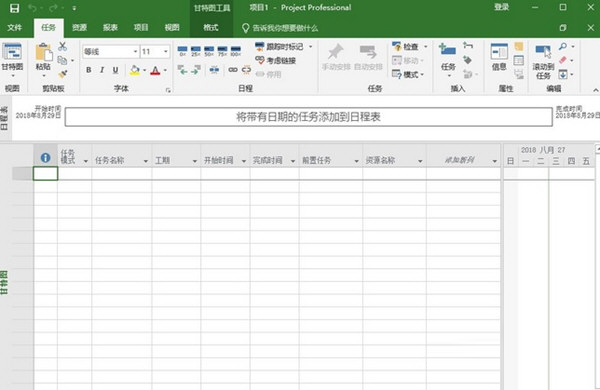
Task: Open the font color dropdown arrow
Action: coord(165,70)
